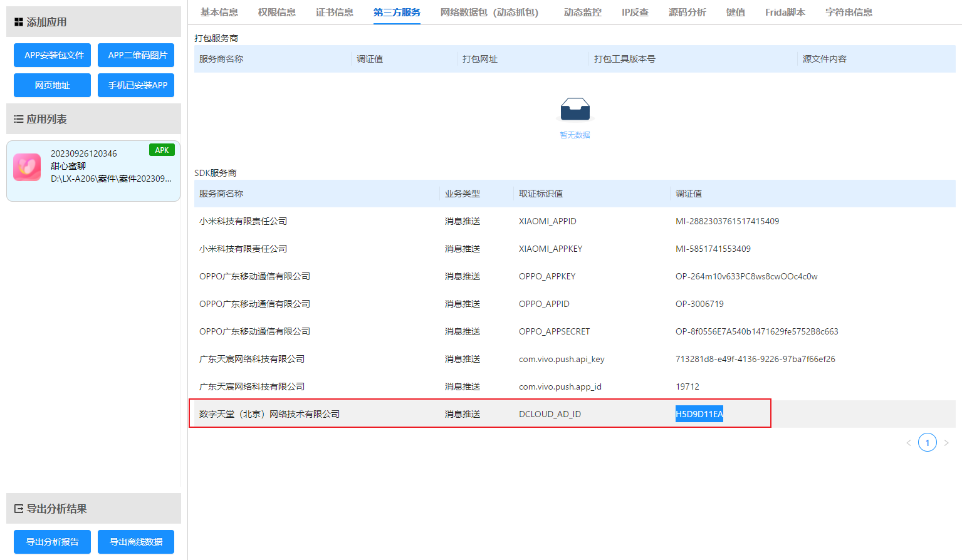Viewport: 962px width, 560px height.
Task: Click the empty data inbox icon
Action: pyautogui.click(x=575, y=110)
